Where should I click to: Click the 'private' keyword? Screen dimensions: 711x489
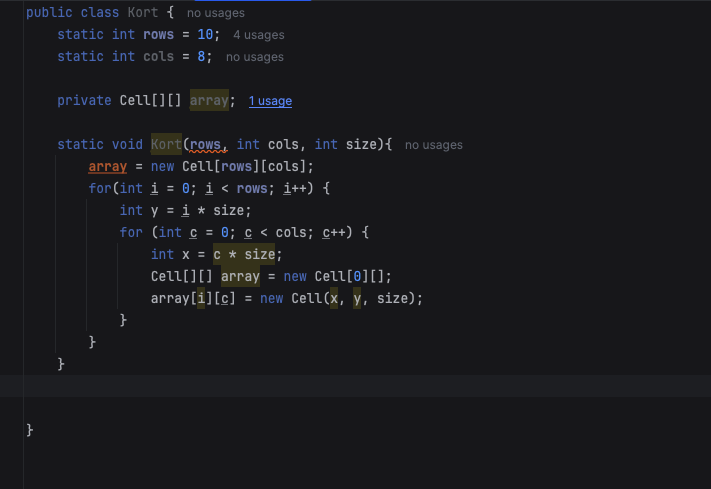tap(84, 100)
